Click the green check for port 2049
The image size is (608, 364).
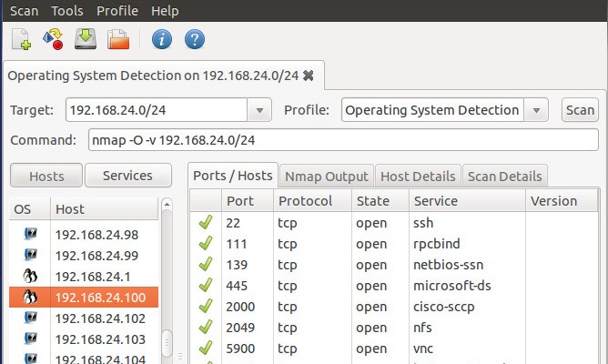[206, 328]
